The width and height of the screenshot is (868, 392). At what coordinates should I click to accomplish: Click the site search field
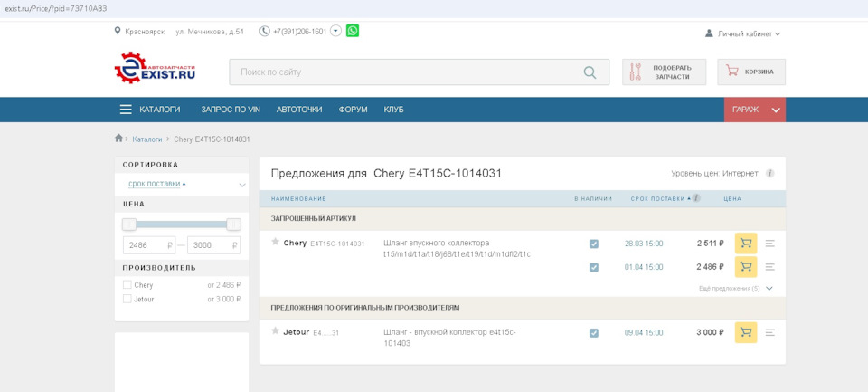pyautogui.click(x=419, y=72)
